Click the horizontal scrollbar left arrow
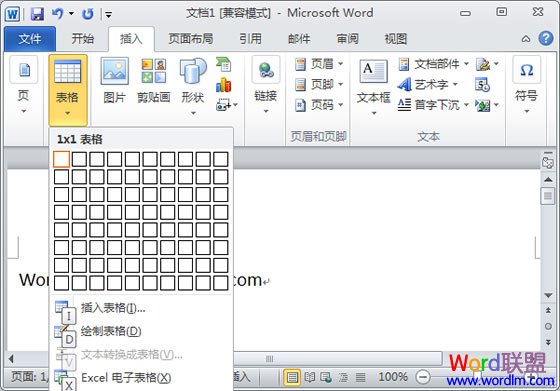Viewport: 560px width, 391px height. click(12, 359)
